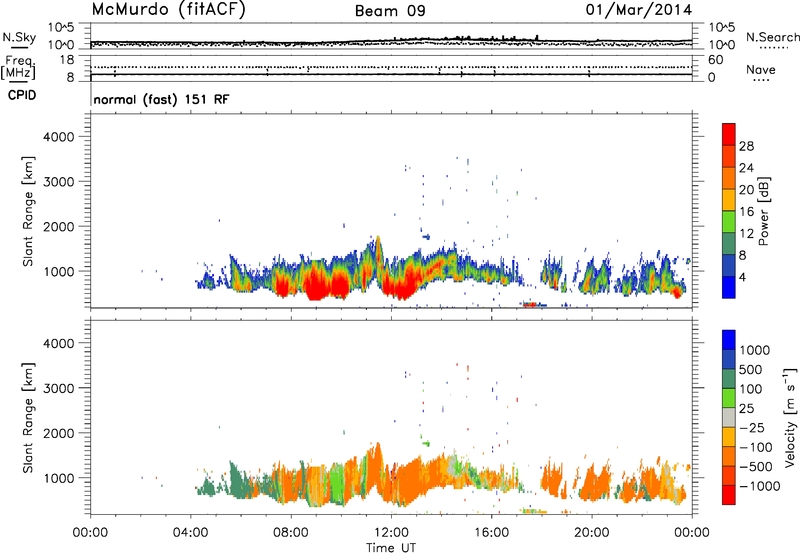
Task: Select the N.Search legend label
Action: [772, 37]
